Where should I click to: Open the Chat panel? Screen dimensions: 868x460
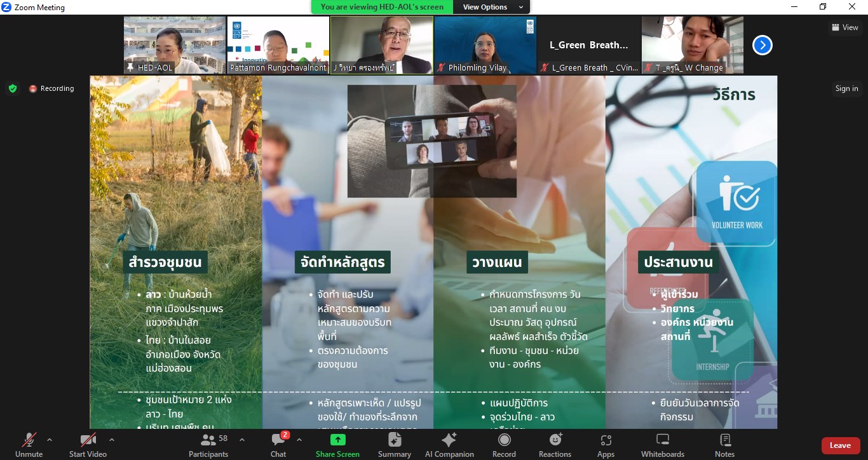pyautogui.click(x=278, y=443)
